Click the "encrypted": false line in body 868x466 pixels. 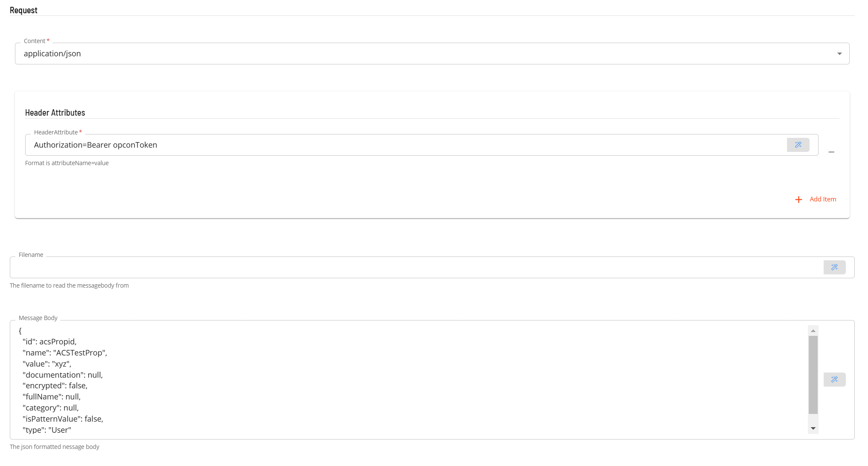pyautogui.click(x=55, y=386)
